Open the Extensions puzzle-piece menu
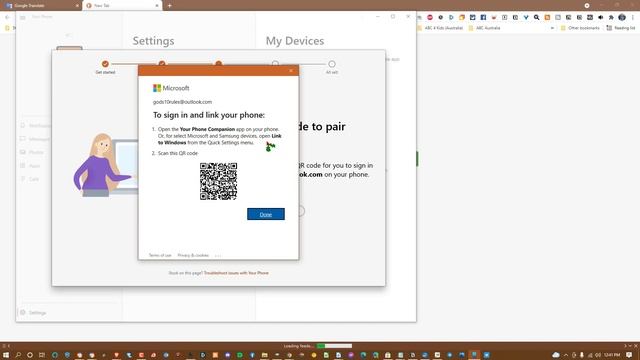The width and height of the screenshot is (640, 360). 611,18
